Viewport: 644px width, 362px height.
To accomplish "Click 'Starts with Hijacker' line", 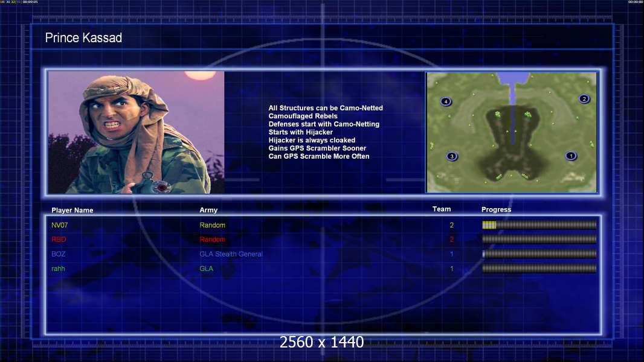I will 301,132.
